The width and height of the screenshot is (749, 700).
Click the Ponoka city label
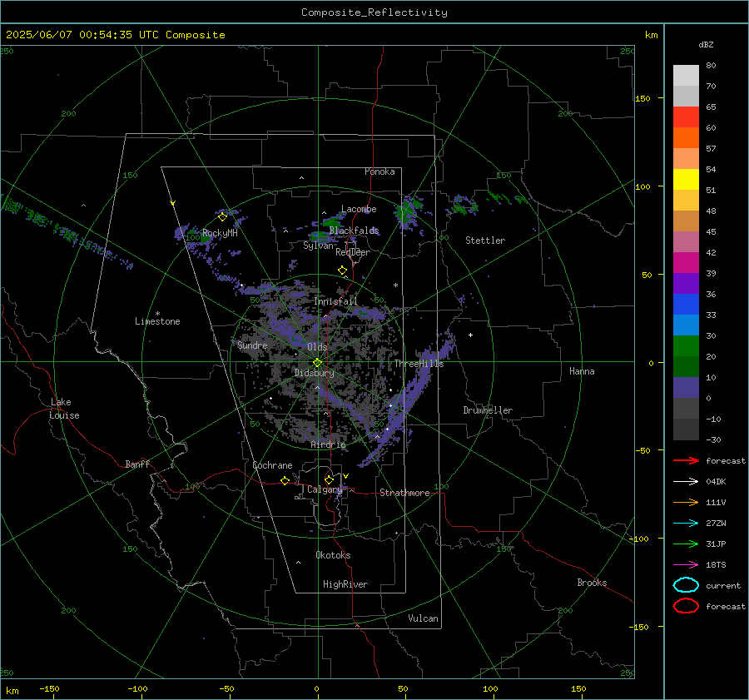coord(379,171)
